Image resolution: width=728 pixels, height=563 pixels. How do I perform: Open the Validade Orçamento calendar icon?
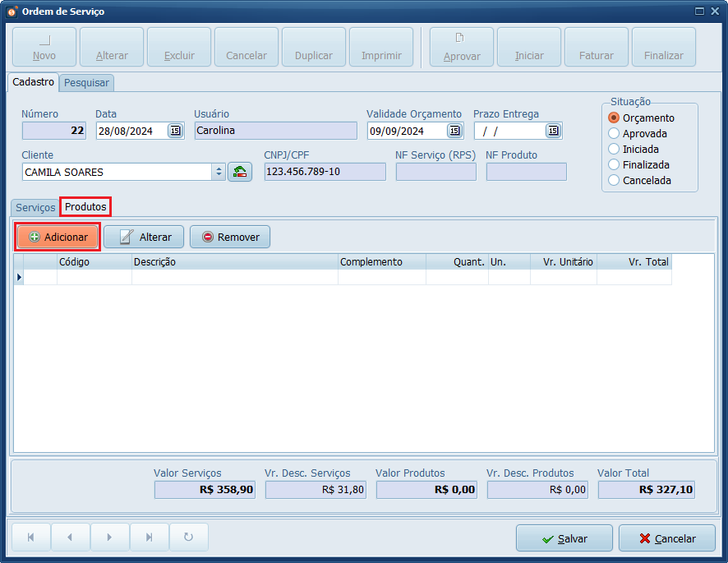pos(454,131)
